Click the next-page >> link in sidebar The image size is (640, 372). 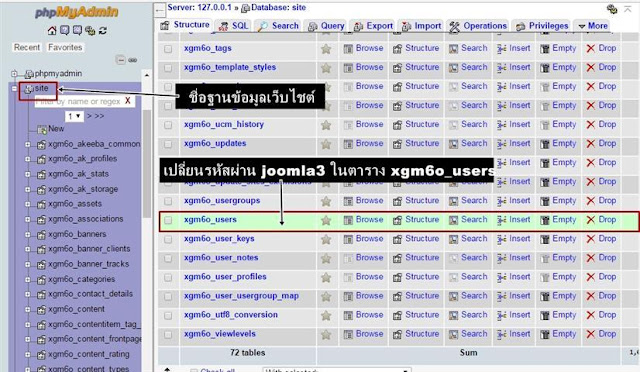coord(100,116)
